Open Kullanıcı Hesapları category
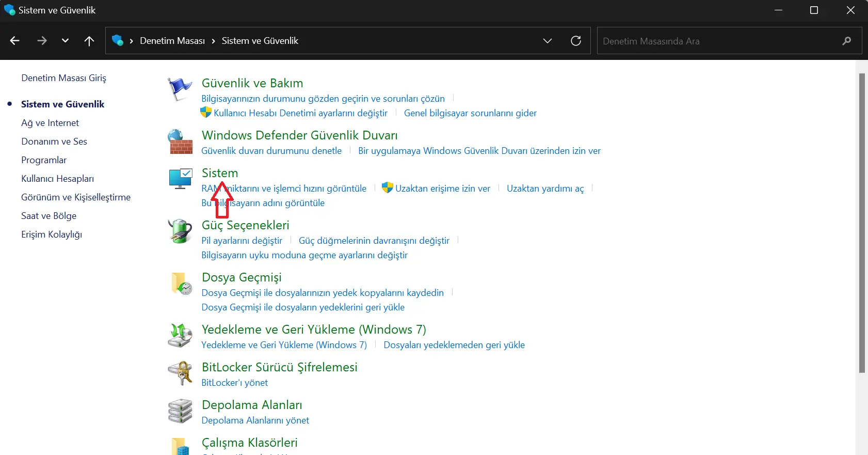Screen dimensions: 868x455 [x=57, y=179]
